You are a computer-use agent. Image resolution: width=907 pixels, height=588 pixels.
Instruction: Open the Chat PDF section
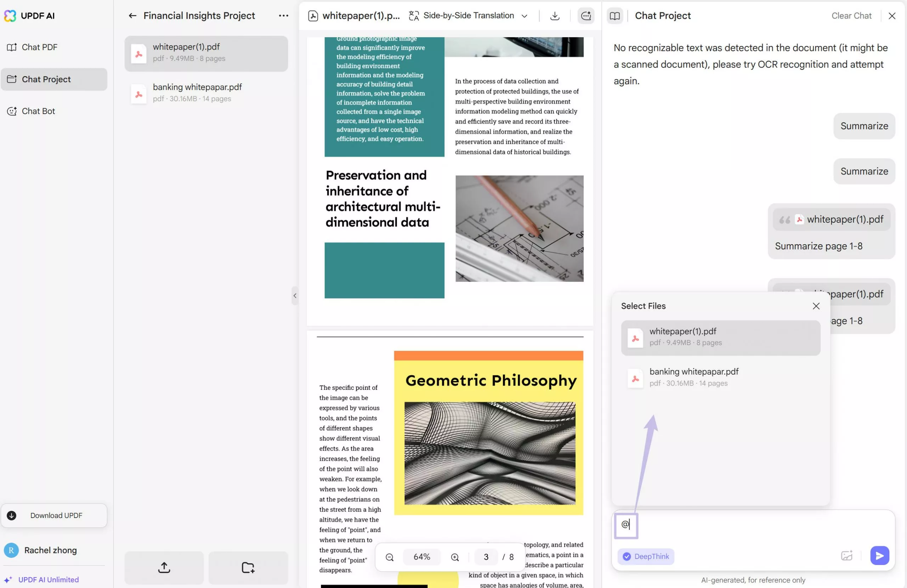tap(39, 47)
